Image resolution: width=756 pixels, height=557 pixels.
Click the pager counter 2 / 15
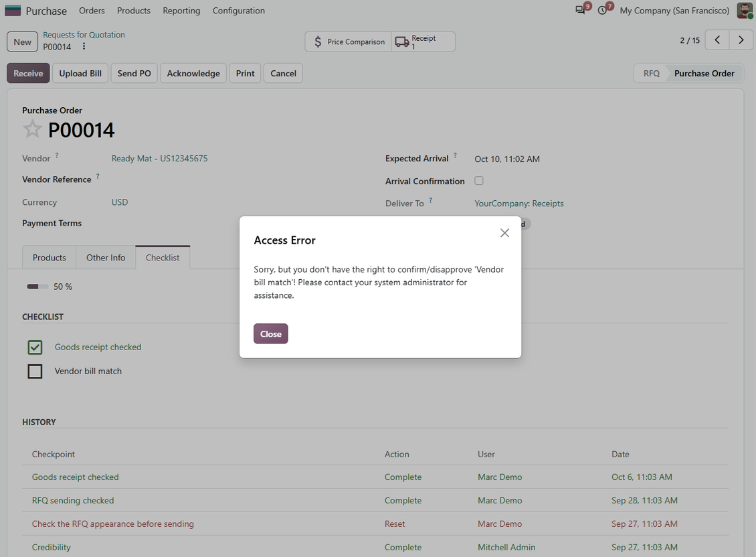click(690, 41)
